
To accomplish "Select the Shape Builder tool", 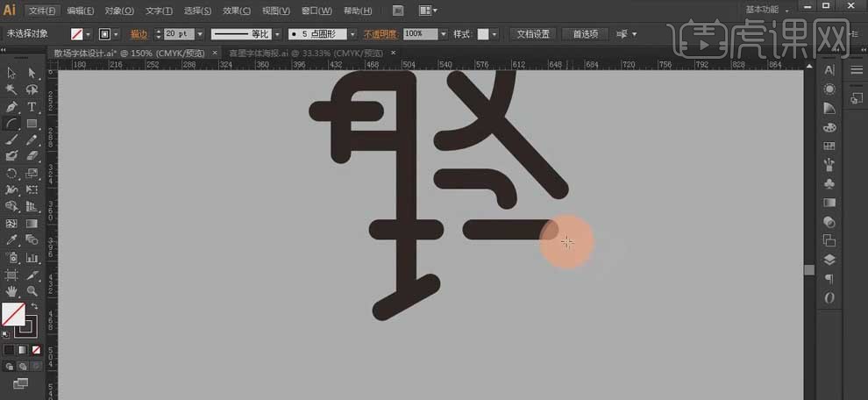I will [11, 207].
